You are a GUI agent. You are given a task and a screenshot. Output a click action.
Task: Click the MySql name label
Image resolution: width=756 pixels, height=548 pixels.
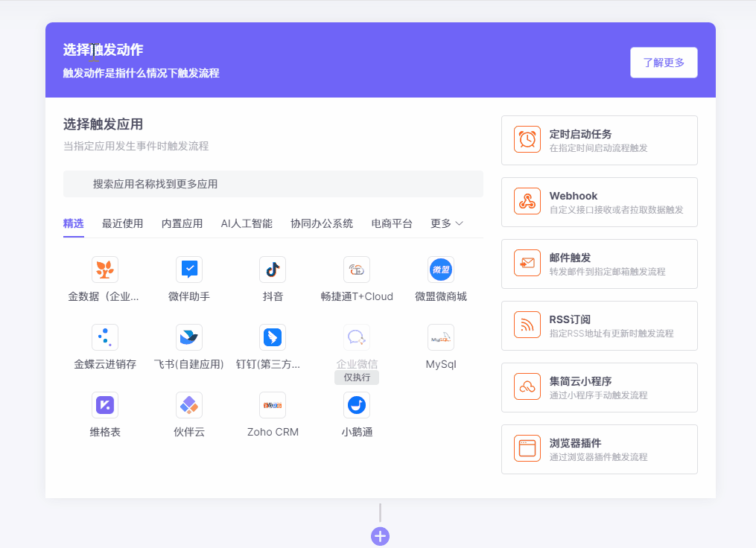tap(441, 364)
